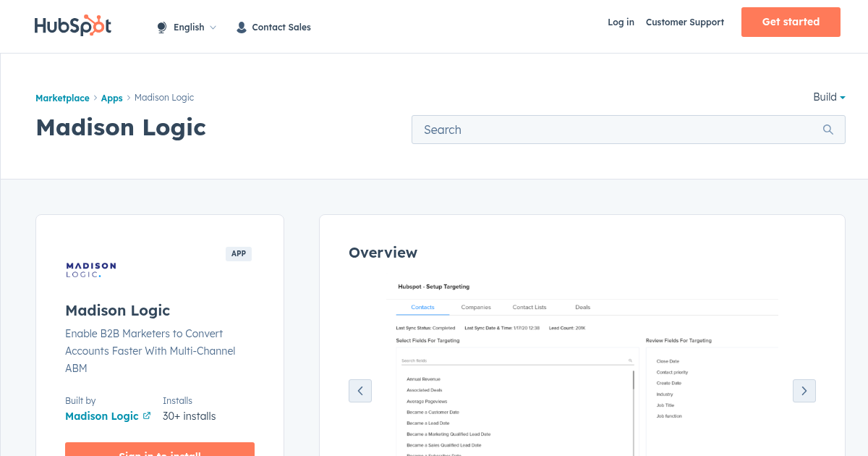This screenshot has height=456, width=868.
Task: Click the Sign in to install button
Action: point(160,449)
